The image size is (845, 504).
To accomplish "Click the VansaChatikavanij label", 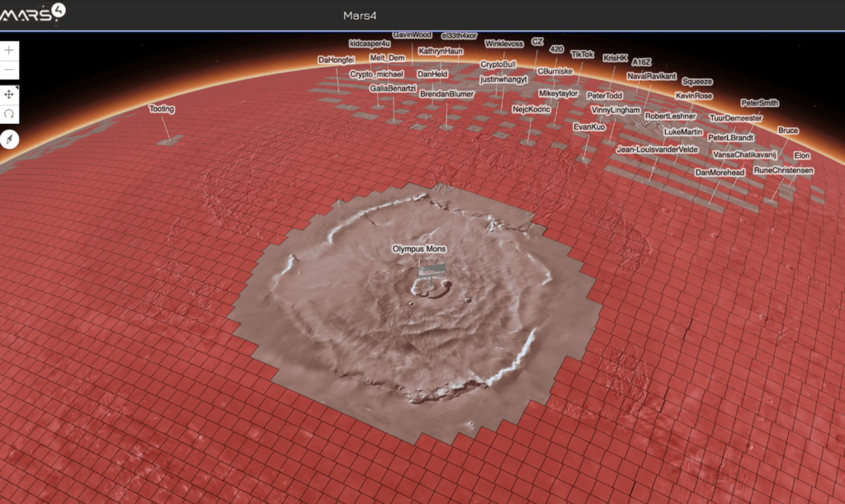I will 744,154.
